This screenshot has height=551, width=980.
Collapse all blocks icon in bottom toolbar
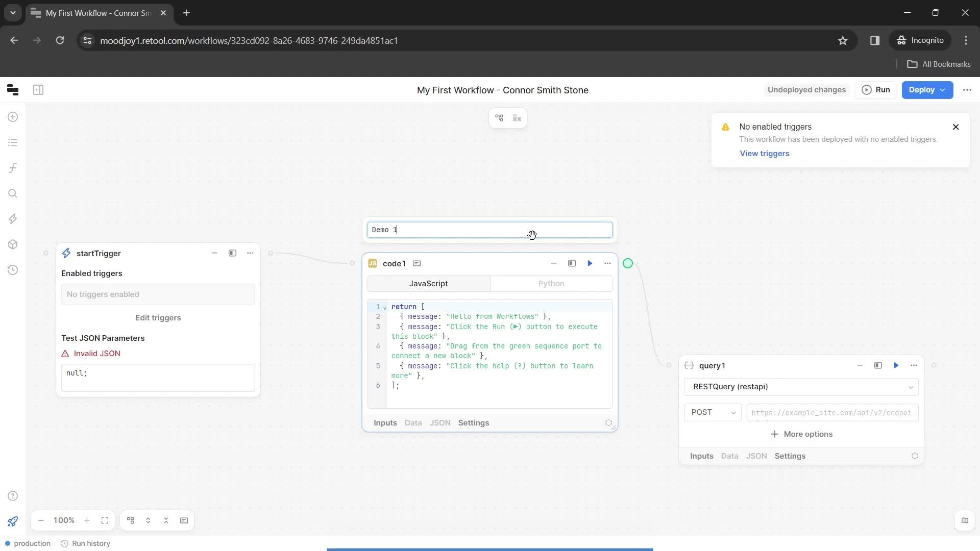pos(166,520)
